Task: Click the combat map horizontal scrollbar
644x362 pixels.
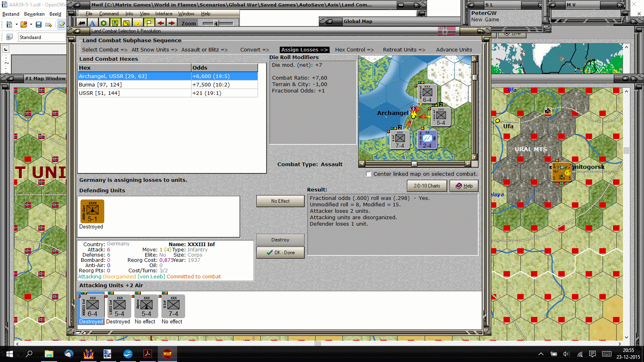Action: point(414,164)
